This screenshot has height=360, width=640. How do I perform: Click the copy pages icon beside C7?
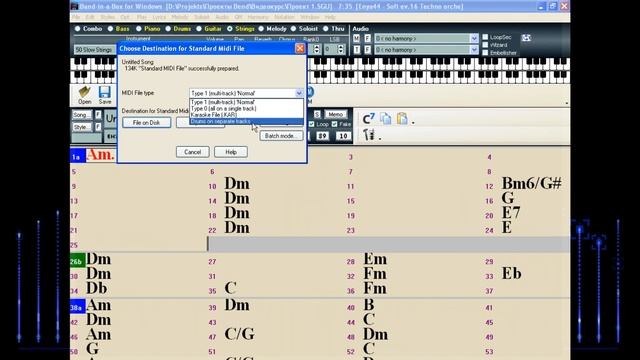[386, 118]
